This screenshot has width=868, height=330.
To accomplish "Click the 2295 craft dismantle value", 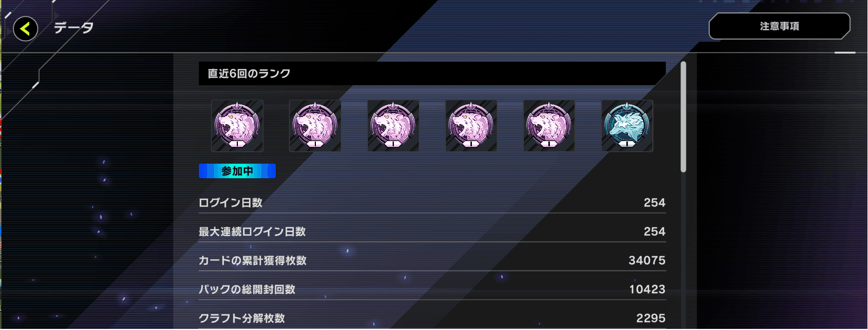I will (x=651, y=318).
